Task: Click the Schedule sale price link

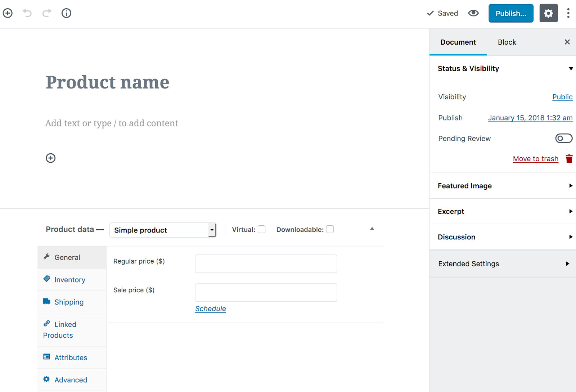Action: 210,308
